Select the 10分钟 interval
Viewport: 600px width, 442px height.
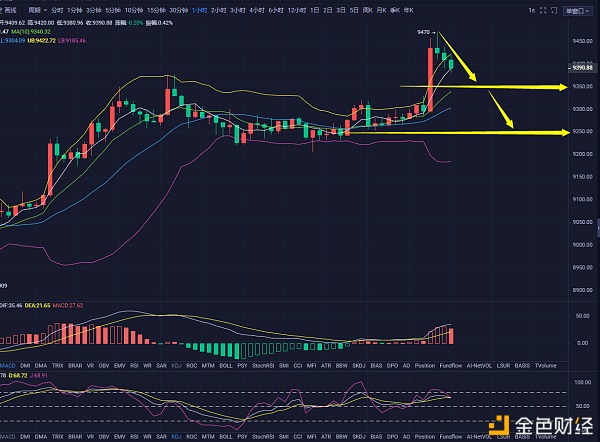[x=134, y=10]
